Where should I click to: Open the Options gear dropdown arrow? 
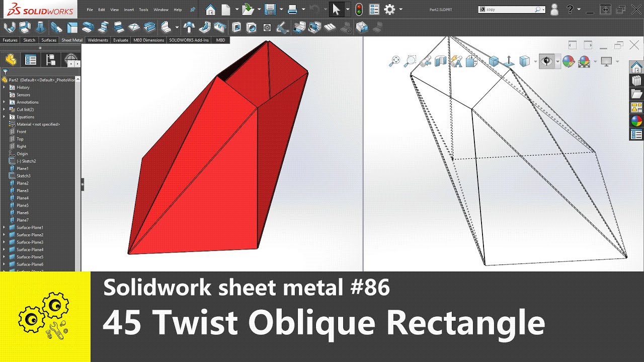(x=400, y=10)
